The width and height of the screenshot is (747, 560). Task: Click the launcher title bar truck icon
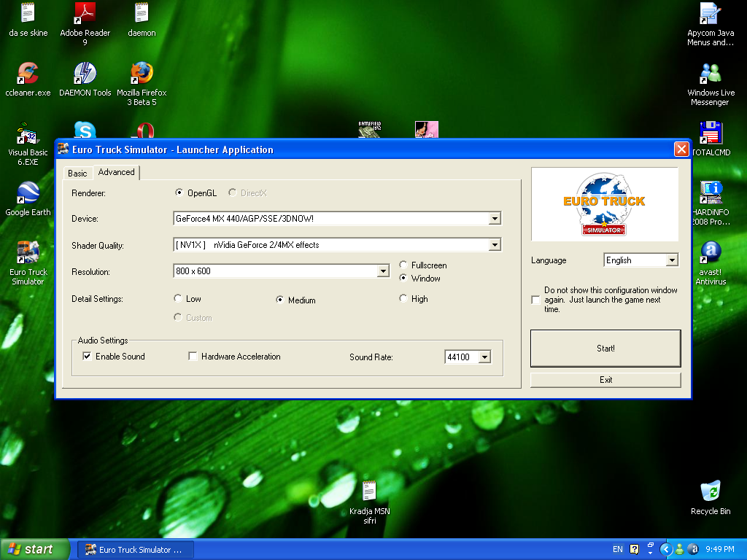64,149
